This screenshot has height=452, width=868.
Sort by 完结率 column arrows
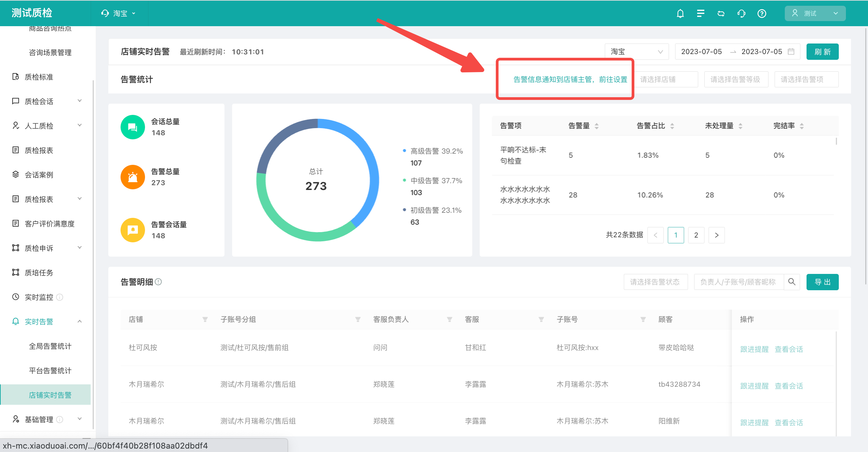click(x=802, y=126)
